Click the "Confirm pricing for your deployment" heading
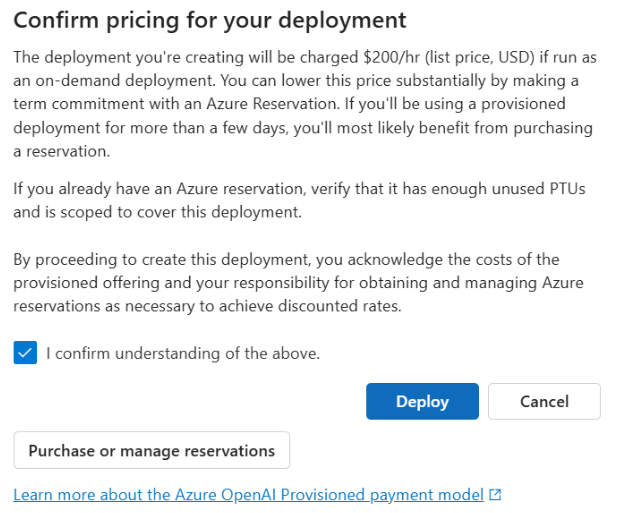The width and height of the screenshot is (631, 513). pyautogui.click(x=210, y=20)
